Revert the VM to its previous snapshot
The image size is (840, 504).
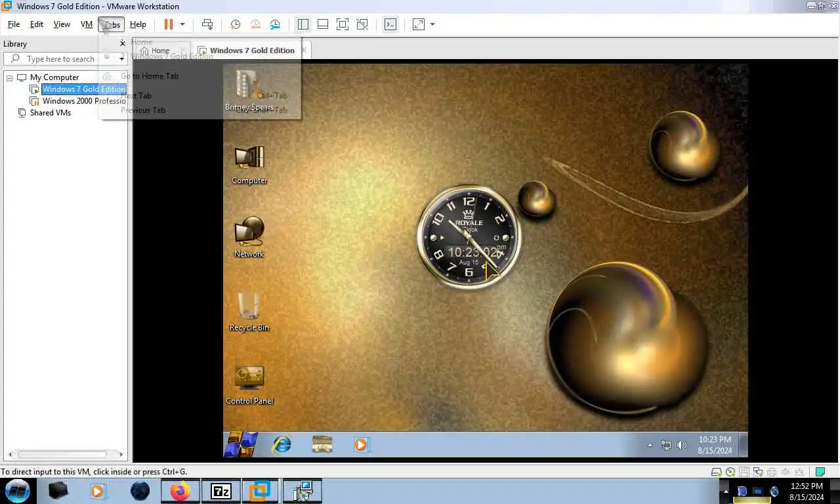[255, 24]
